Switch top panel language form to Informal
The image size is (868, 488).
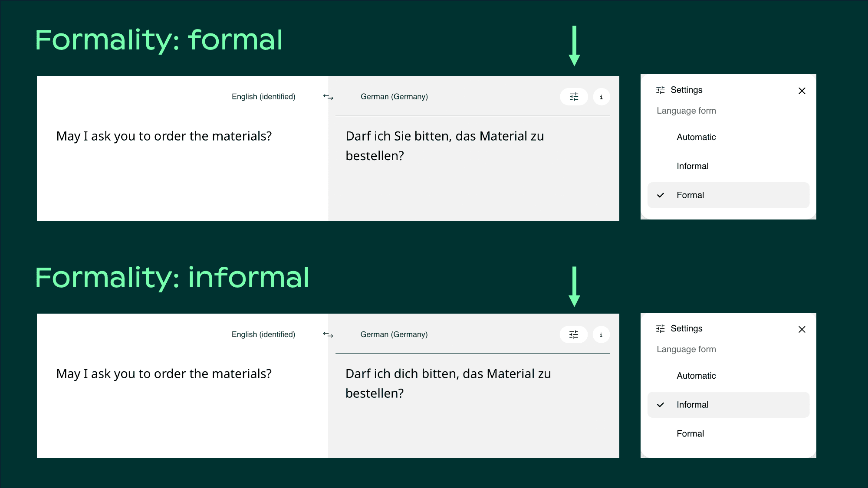coord(693,166)
